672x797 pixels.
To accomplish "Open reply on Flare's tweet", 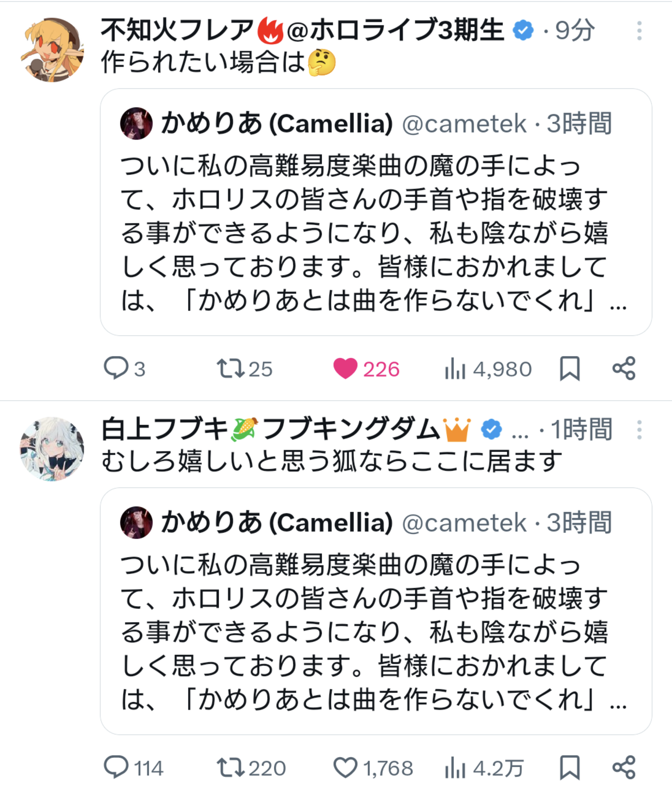I will (x=116, y=368).
